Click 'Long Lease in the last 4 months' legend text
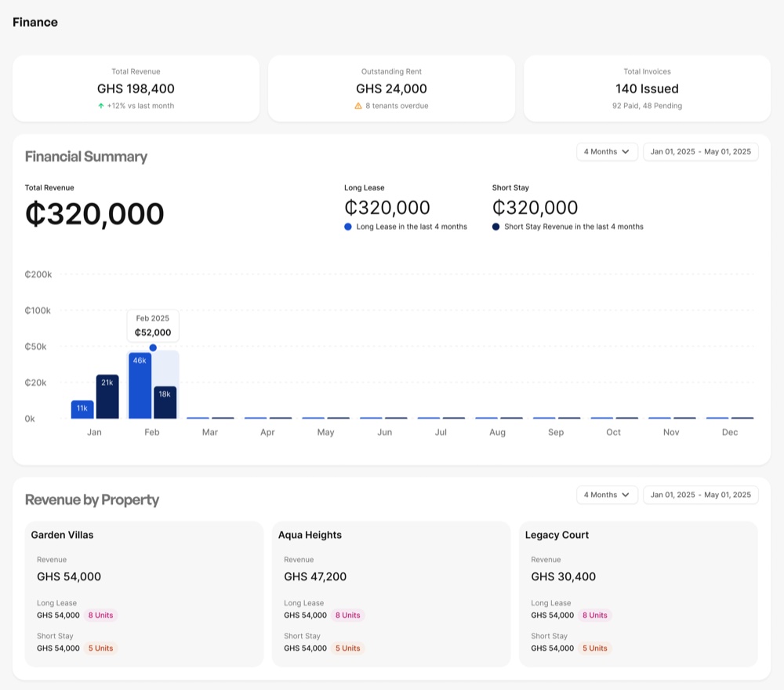Screen dimensions: 784x690 (x=412, y=227)
